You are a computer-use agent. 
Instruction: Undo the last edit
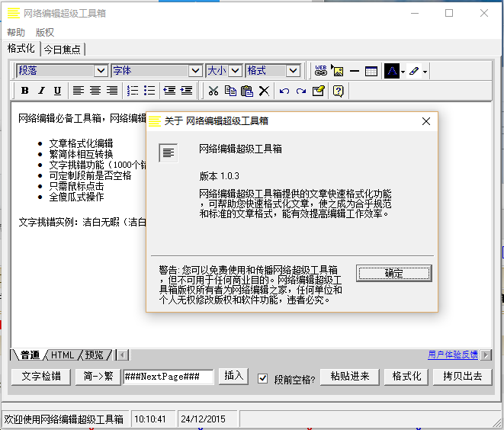(x=284, y=91)
